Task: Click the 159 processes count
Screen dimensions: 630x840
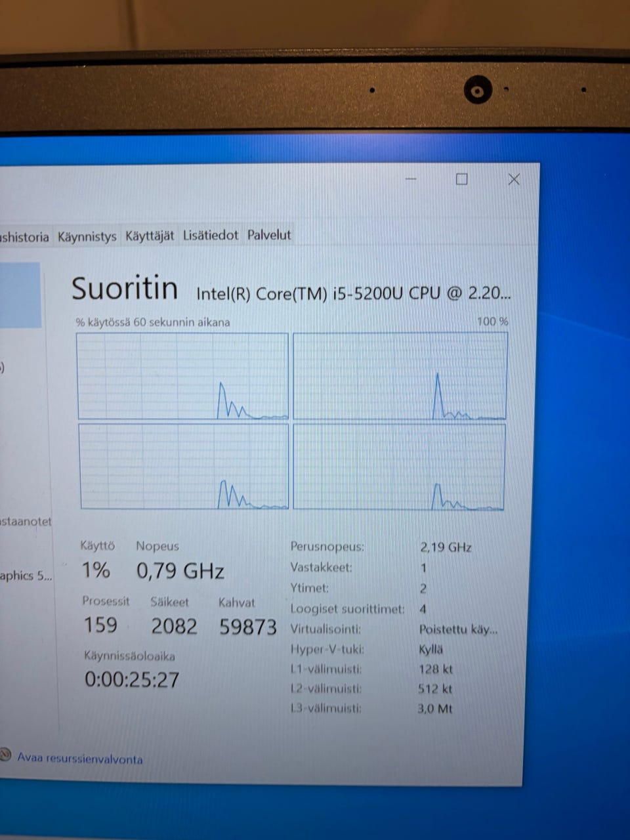Action: click(x=100, y=625)
